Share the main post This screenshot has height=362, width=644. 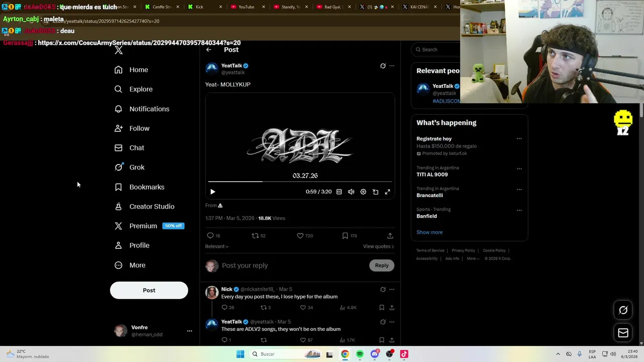click(x=390, y=235)
